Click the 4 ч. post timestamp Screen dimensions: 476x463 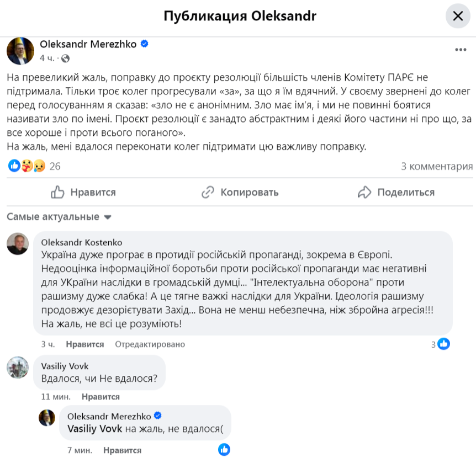pyautogui.click(x=47, y=58)
